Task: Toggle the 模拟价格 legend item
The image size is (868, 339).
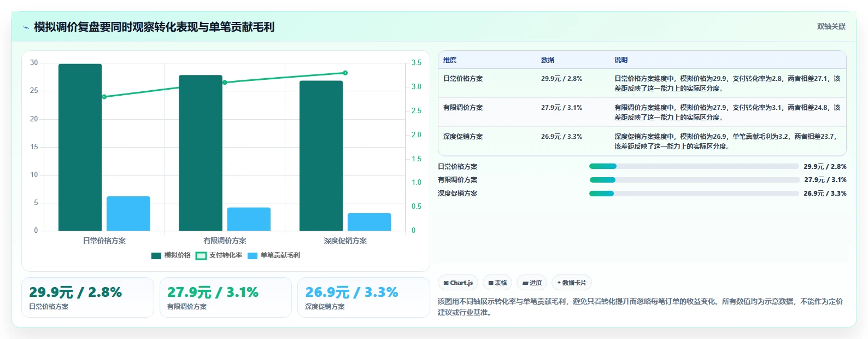Action: [171, 255]
